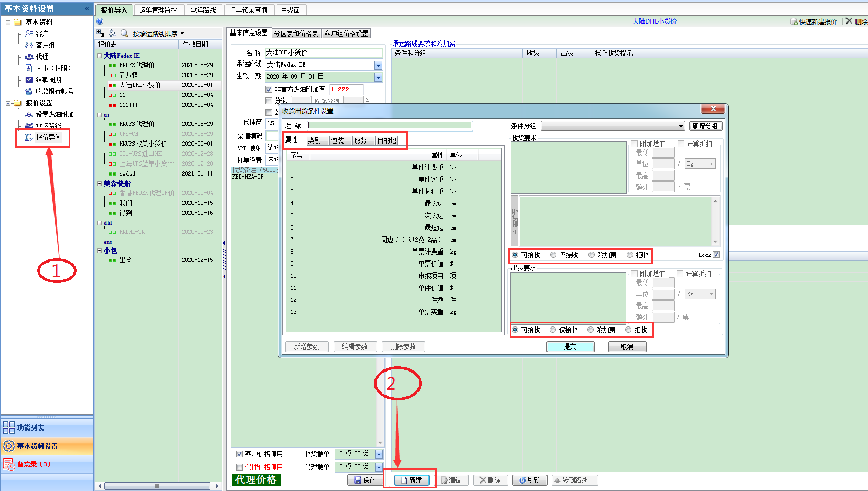This screenshot has height=491, width=868.
Task: Open the 条件分组 dropdown in the dialog
Action: (681, 126)
